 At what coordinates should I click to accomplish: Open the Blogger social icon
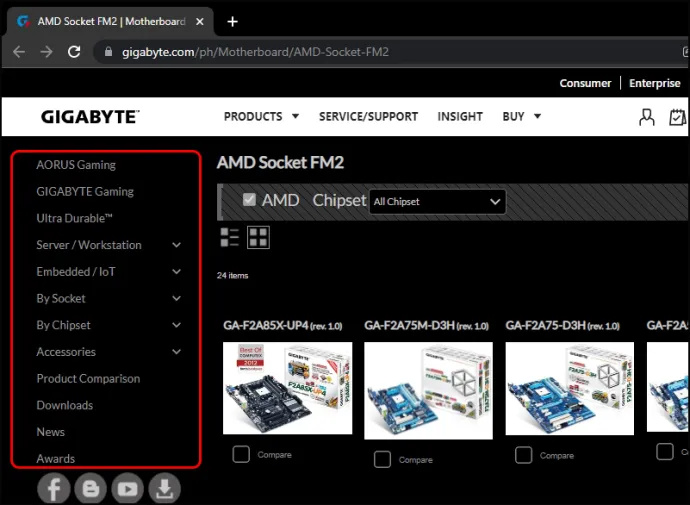pyautogui.click(x=91, y=488)
